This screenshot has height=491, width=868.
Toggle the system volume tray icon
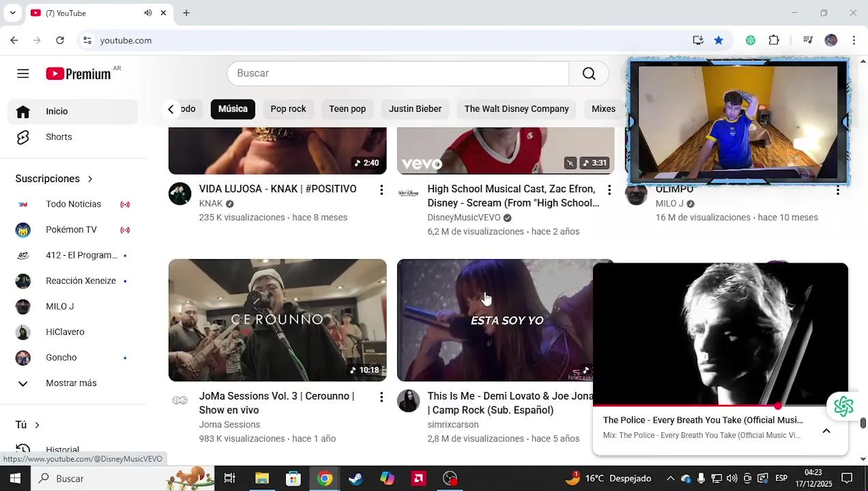pos(732,479)
